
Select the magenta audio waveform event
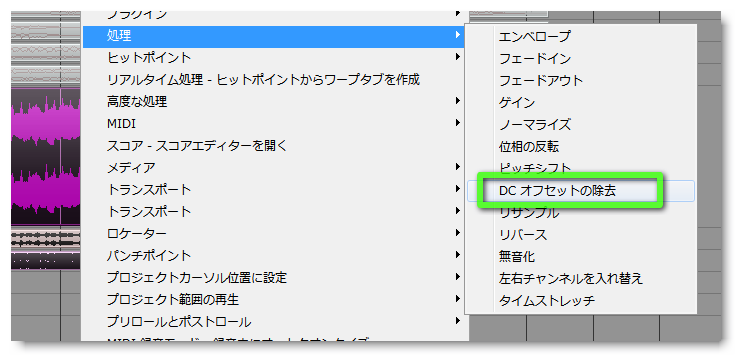(x=46, y=156)
